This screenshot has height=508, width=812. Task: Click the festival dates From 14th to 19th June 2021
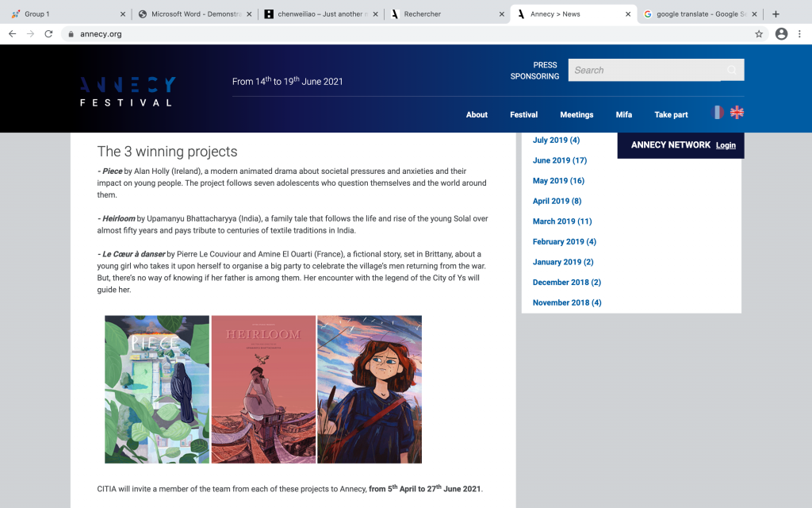[x=287, y=81]
